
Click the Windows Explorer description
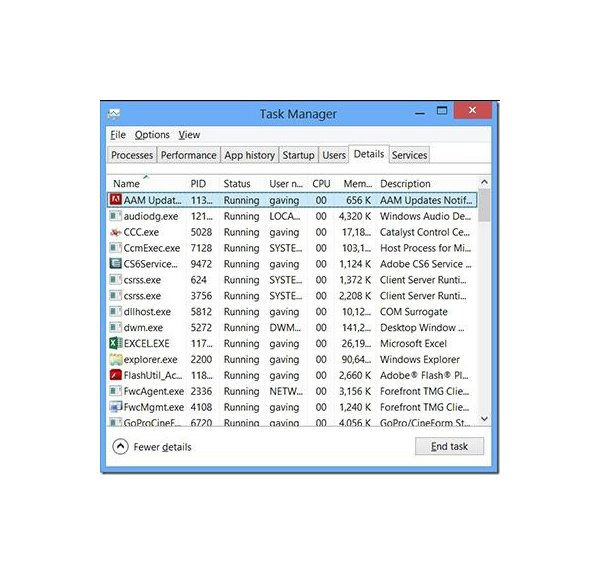[420, 360]
